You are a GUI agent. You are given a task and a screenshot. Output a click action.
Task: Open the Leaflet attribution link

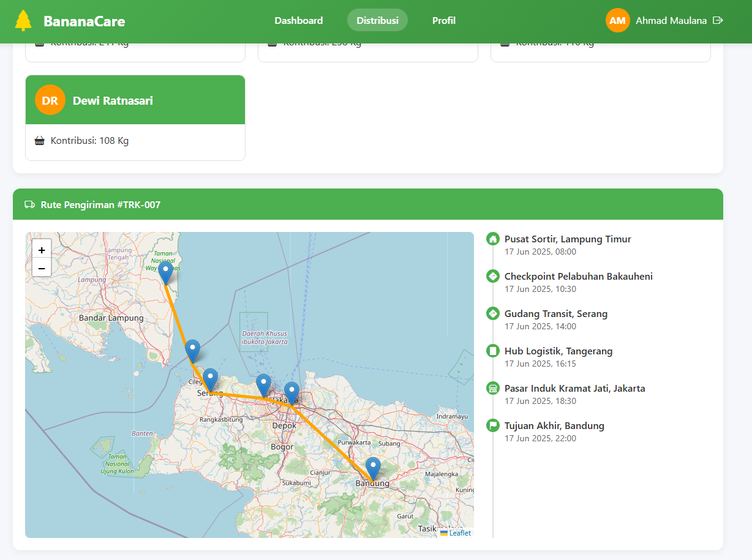(x=460, y=533)
